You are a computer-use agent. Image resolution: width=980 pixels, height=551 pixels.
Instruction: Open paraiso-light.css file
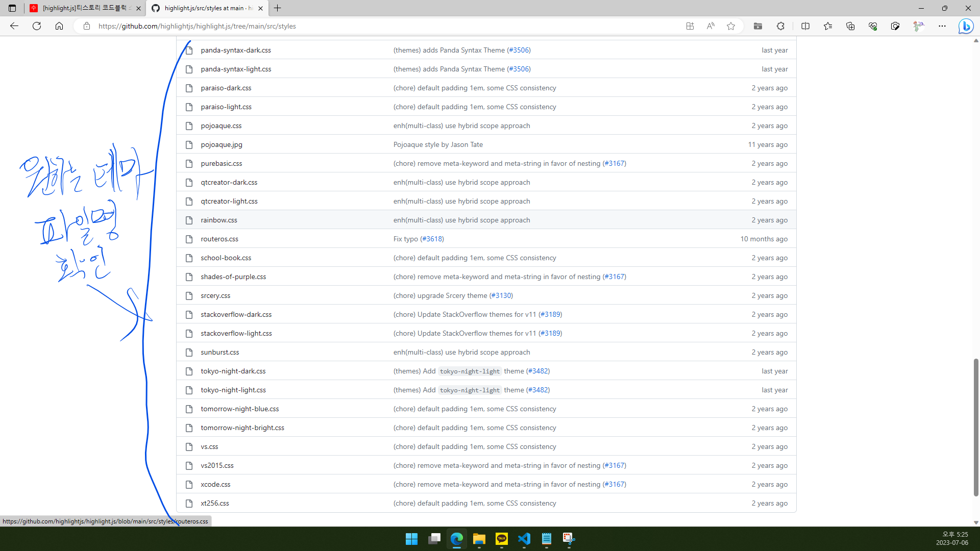pos(226,107)
